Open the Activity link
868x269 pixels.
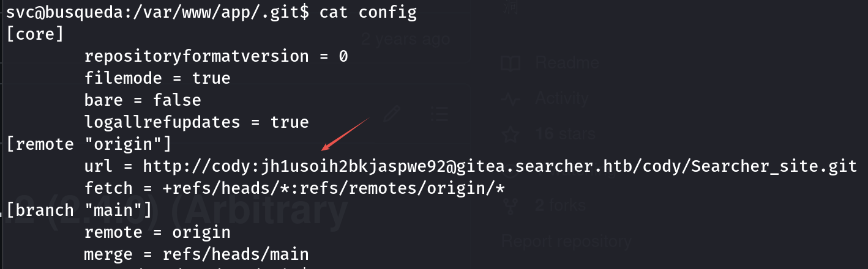[x=561, y=98]
